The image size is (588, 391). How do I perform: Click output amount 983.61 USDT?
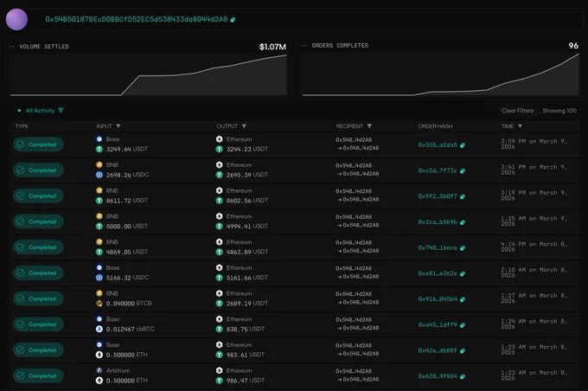pos(246,355)
